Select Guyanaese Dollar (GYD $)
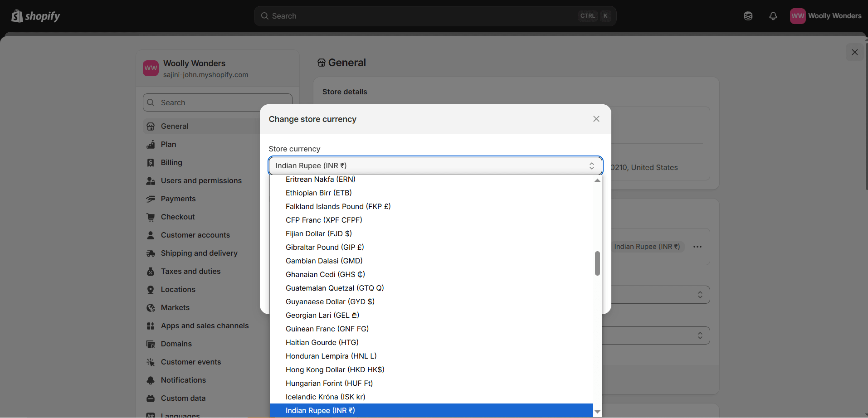The width and height of the screenshot is (868, 418). 431,302
